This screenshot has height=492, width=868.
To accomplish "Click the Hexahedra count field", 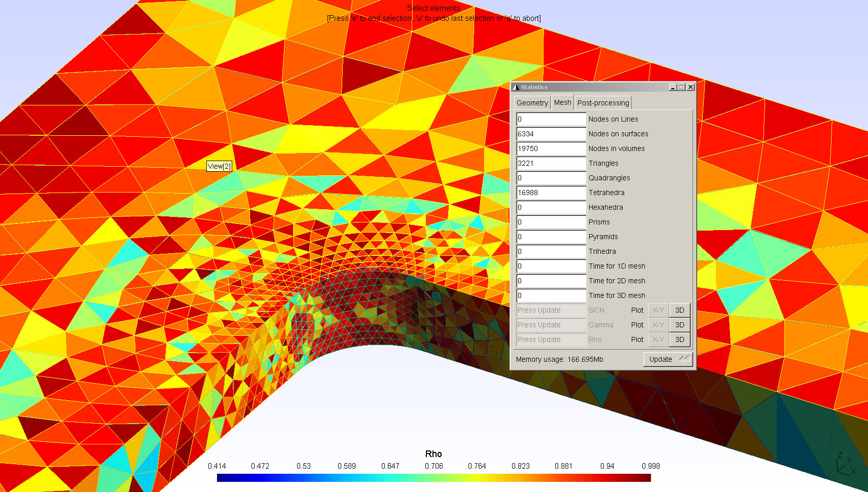I will click(x=551, y=207).
